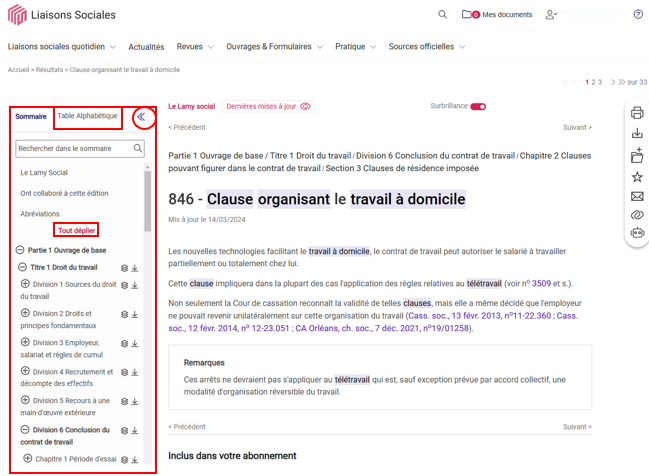Screen dimensions: 649x476
Task: Collapse Partie 1 Ouvrage de base
Action: coord(20,250)
